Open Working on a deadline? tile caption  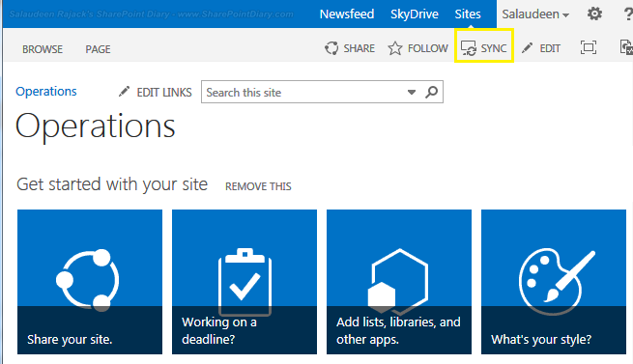219,330
